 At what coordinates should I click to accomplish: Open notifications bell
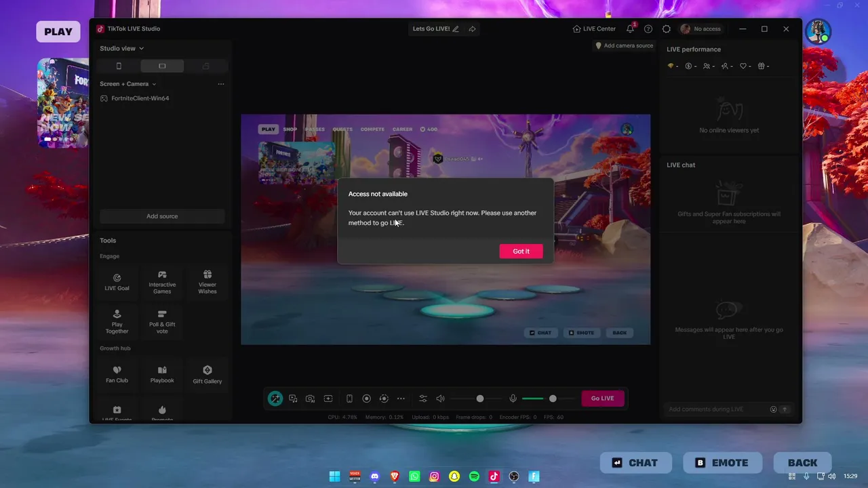click(x=630, y=29)
